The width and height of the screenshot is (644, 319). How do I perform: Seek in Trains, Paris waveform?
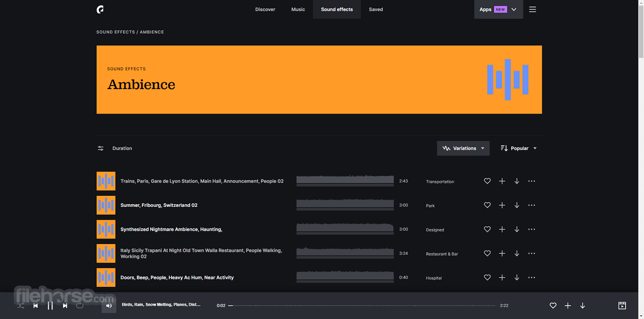tap(345, 181)
